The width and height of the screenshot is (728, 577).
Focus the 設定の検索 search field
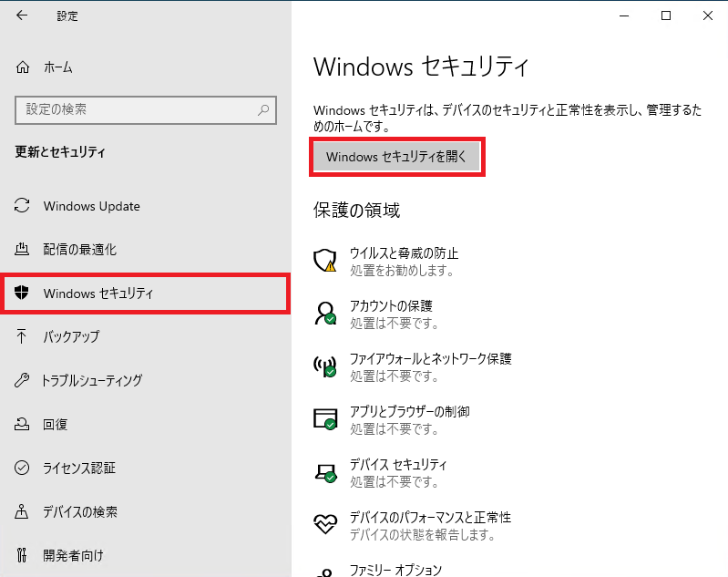point(146,110)
